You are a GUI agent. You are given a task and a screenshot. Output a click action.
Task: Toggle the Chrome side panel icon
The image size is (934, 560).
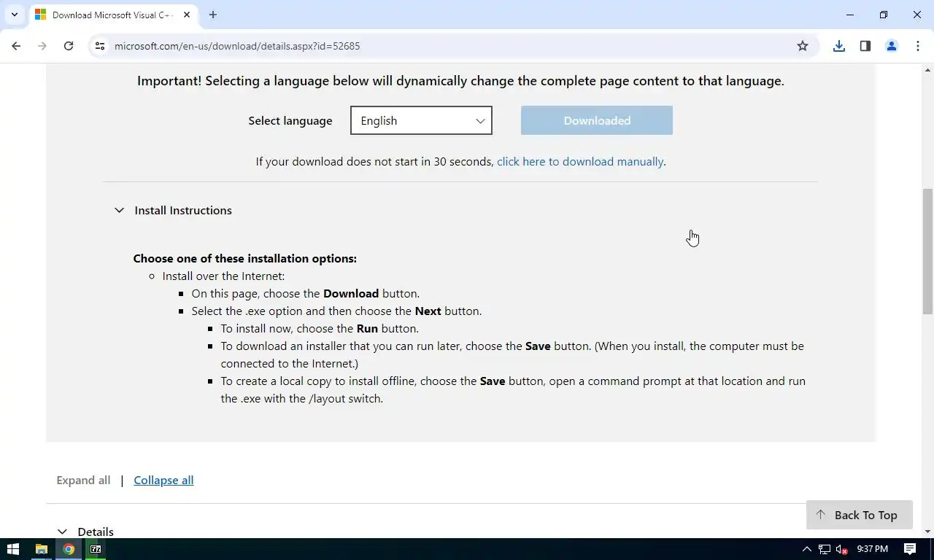[x=865, y=46]
